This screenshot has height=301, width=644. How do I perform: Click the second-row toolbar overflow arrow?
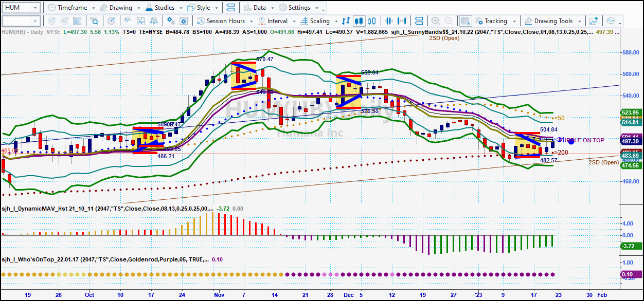620,23
